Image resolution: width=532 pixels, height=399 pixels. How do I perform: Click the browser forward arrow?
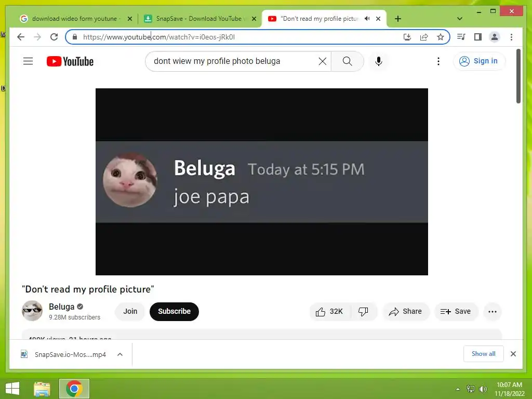click(x=37, y=37)
